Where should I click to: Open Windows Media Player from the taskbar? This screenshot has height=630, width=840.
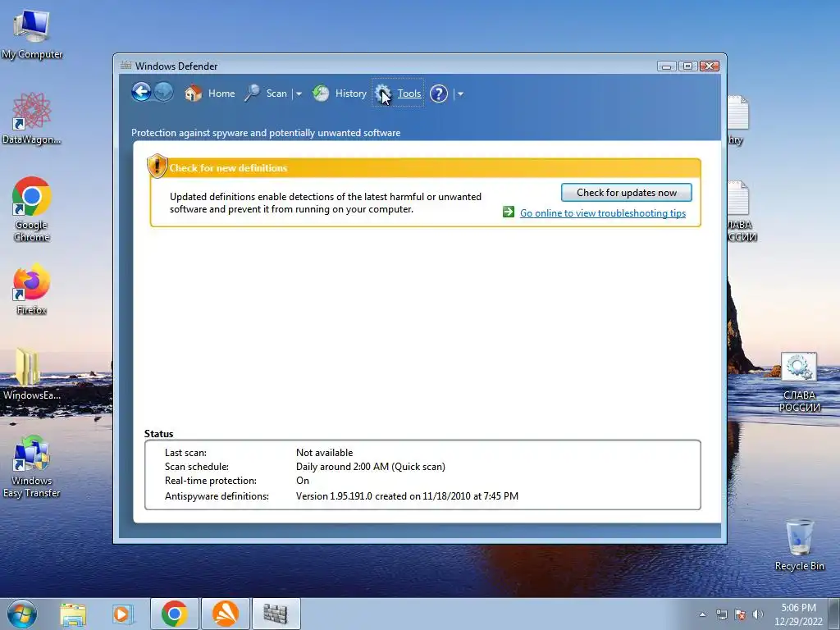123,614
